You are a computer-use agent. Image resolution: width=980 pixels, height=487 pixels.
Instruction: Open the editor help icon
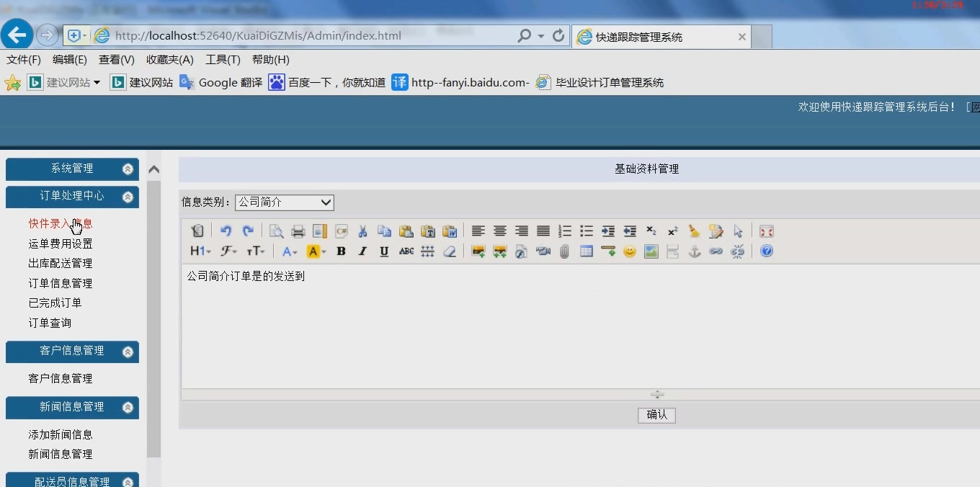[x=766, y=251]
